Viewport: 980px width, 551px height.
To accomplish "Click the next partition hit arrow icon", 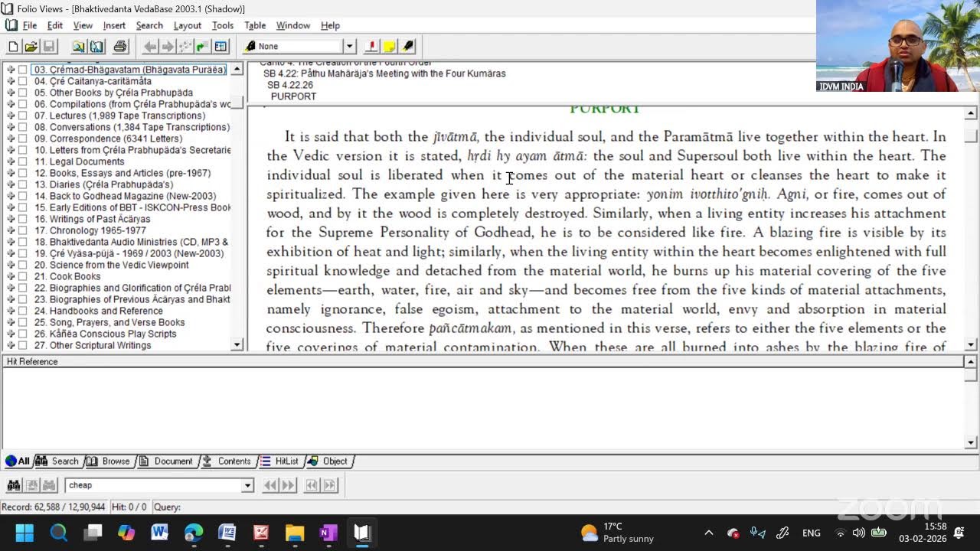I will point(329,485).
